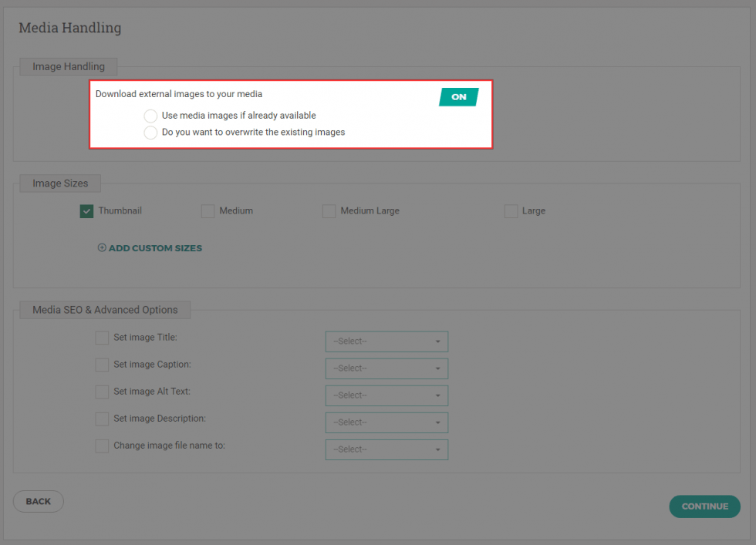
Task: Click the plus icon beside ADD CUSTOM SIZES
Action: tap(101, 247)
